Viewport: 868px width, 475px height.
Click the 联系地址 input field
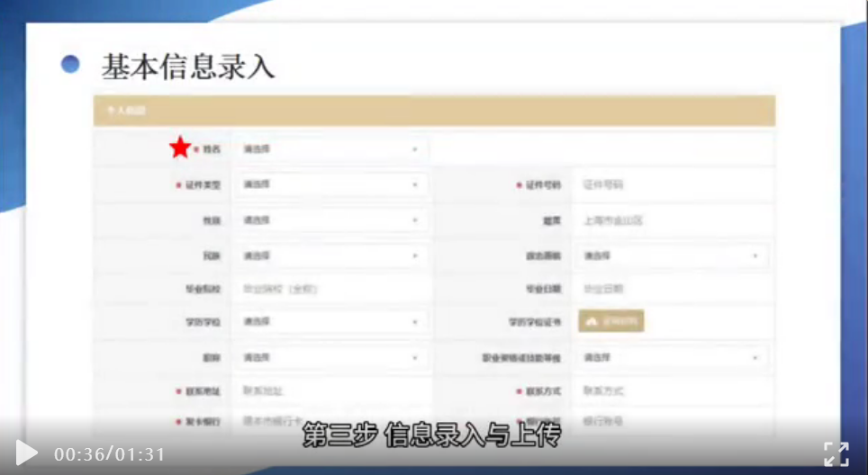click(330, 391)
